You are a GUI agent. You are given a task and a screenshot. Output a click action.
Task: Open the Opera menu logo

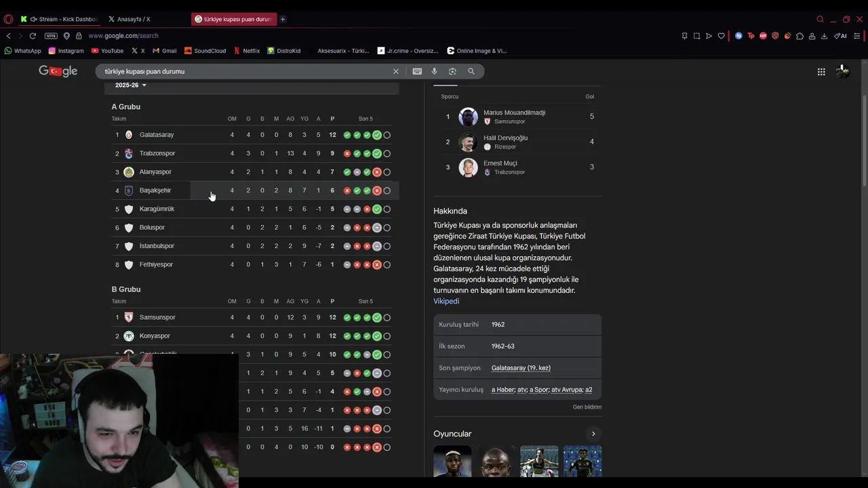click(x=8, y=19)
